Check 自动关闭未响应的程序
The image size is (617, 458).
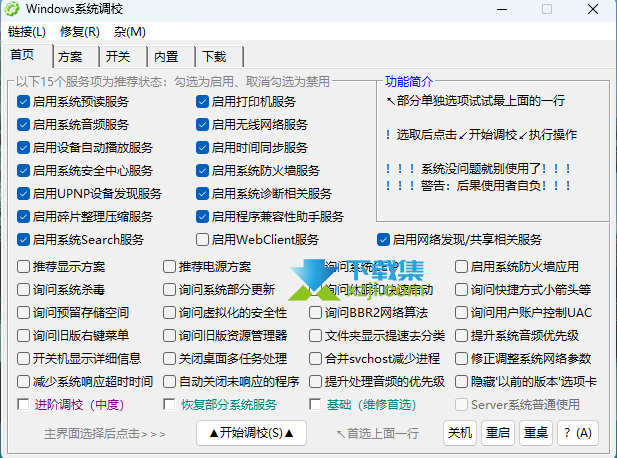[x=169, y=382]
